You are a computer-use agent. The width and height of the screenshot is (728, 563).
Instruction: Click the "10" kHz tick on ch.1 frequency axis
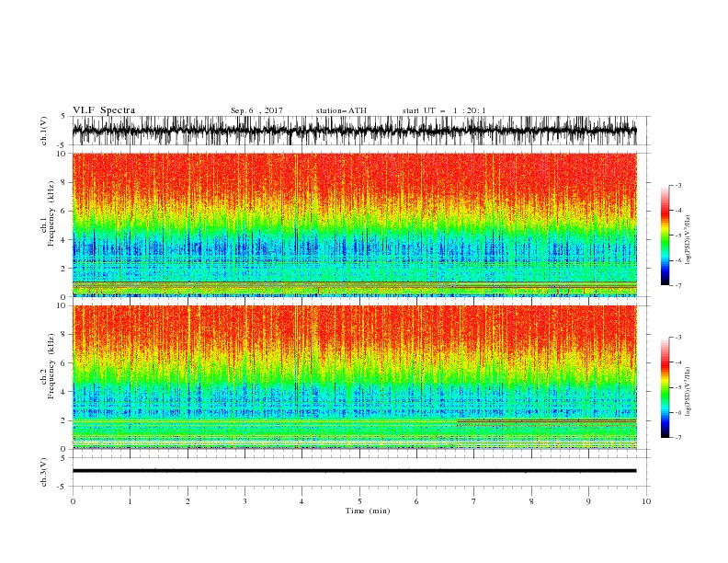63,154
